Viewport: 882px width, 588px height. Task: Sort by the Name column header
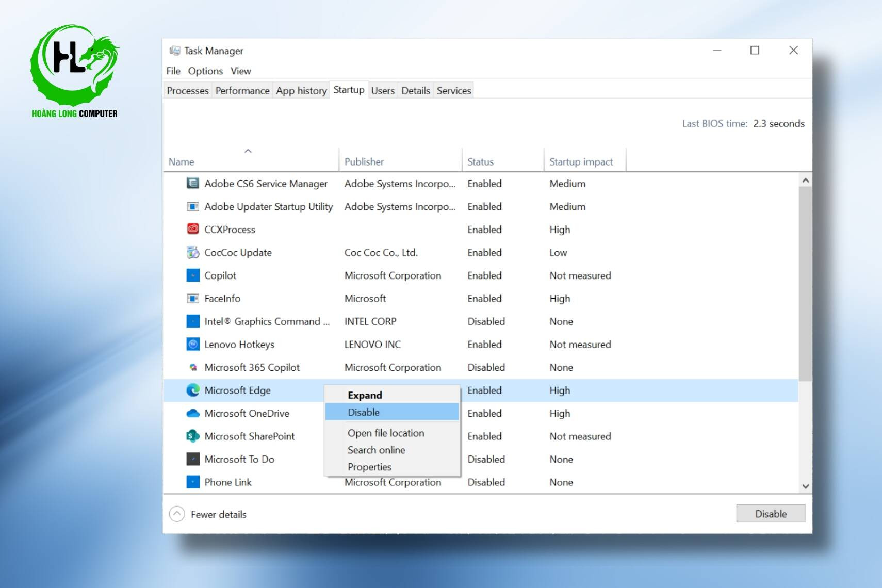point(251,160)
